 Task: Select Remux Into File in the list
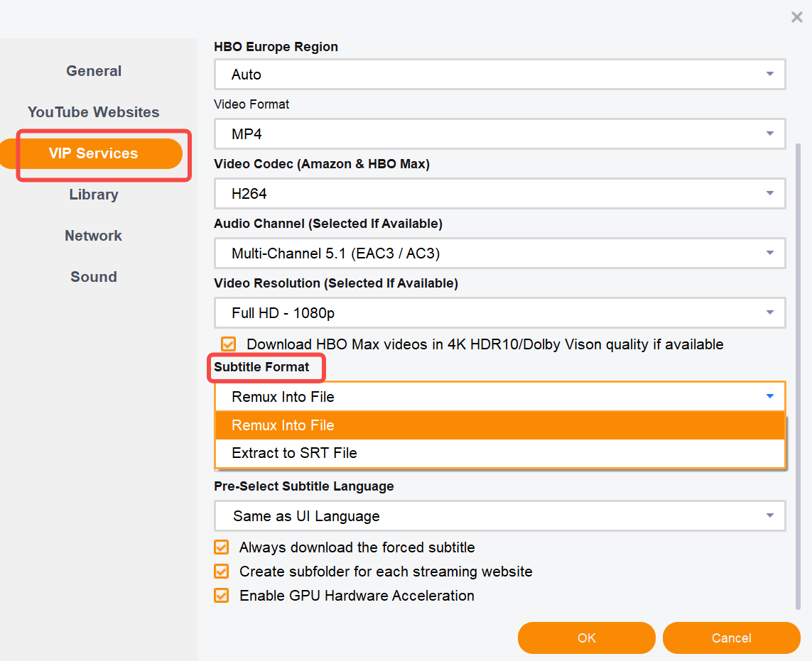point(499,425)
